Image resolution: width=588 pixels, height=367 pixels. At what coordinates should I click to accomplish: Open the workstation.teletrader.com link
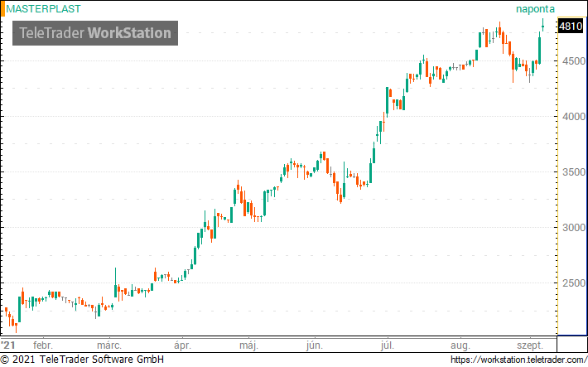(518, 360)
